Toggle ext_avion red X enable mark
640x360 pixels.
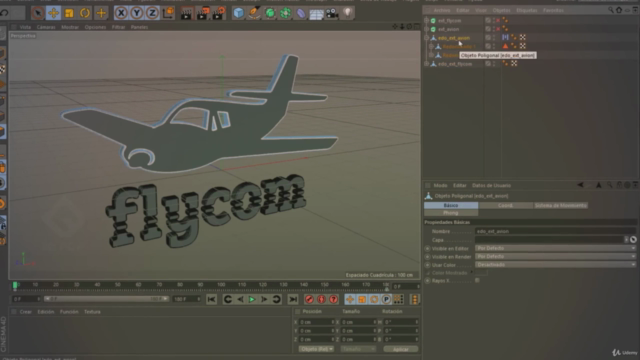click(x=498, y=29)
